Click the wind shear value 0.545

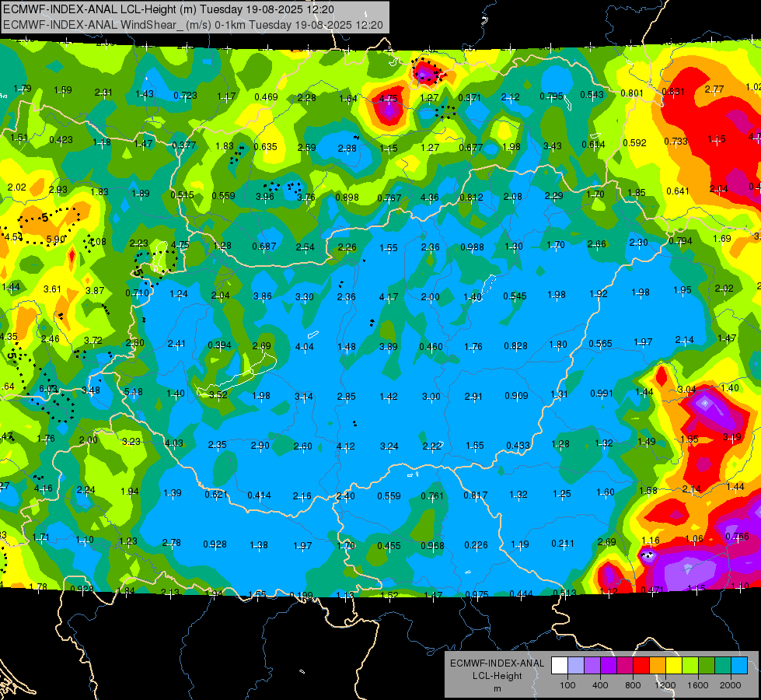tap(515, 296)
